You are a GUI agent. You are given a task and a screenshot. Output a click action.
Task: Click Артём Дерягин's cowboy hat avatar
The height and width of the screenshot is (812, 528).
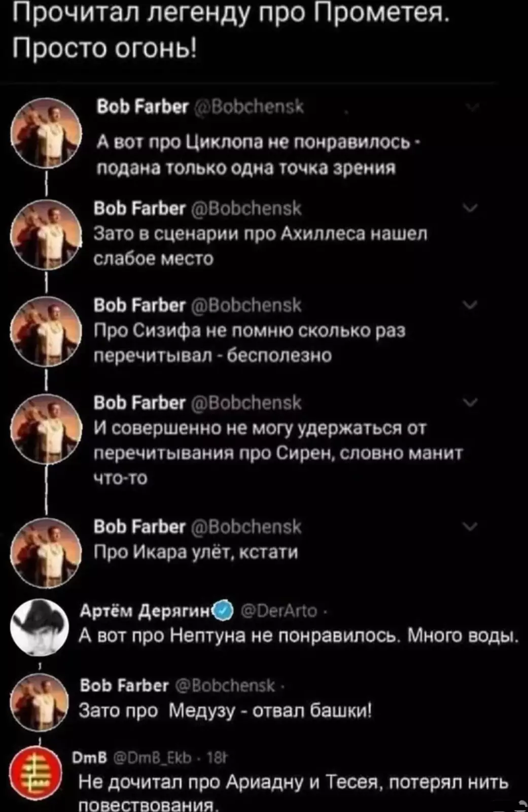coord(40,627)
